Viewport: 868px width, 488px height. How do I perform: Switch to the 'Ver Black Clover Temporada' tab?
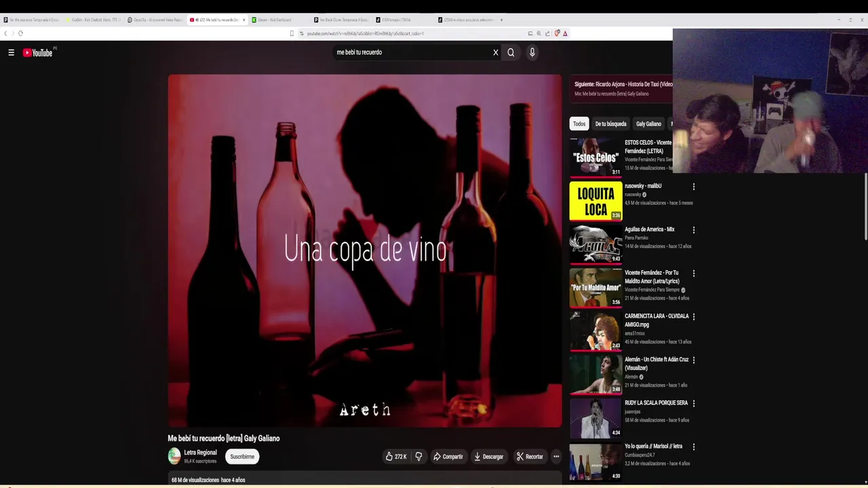tap(341, 20)
